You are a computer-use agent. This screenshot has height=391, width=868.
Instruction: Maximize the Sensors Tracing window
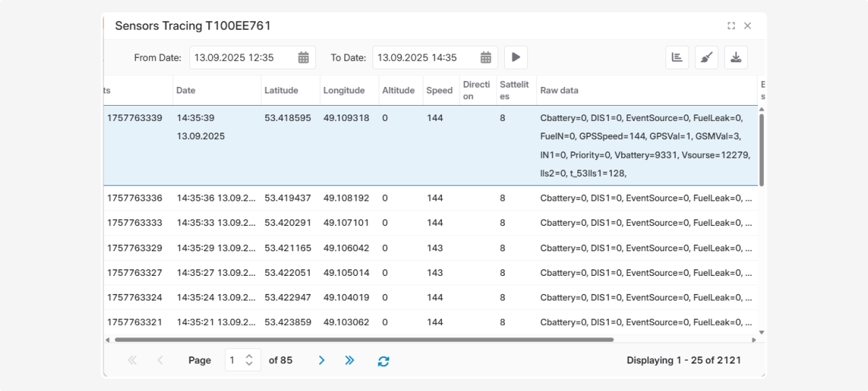click(x=731, y=26)
